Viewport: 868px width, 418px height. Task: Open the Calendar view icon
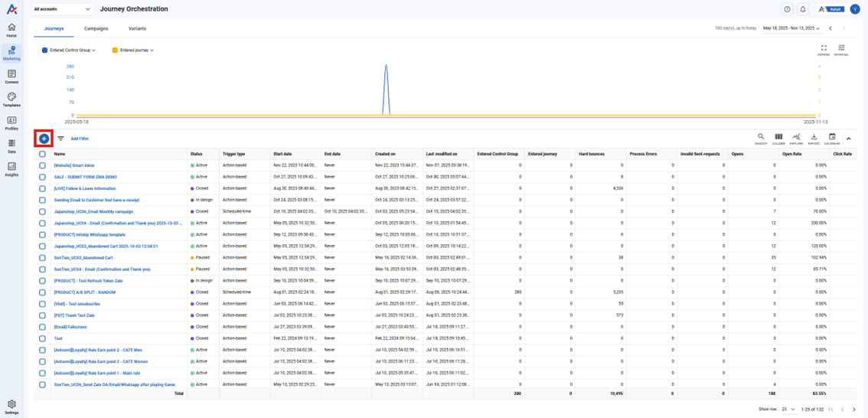click(x=832, y=139)
